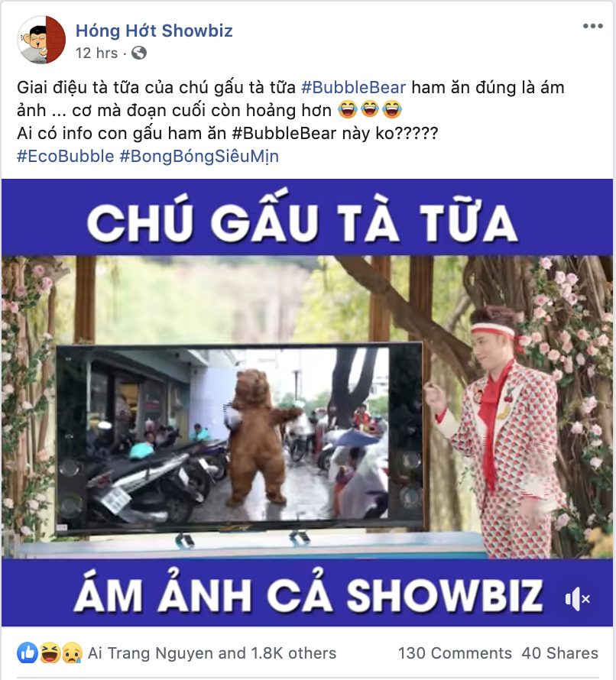View the 40 Shares list
This screenshot has width=616, height=680.
click(x=559, y=653)
